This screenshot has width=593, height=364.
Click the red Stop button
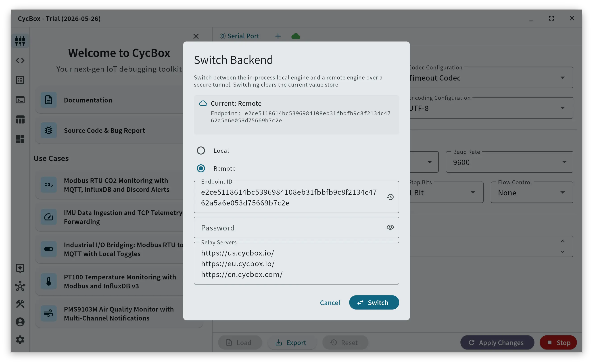[x=558, y=343]
